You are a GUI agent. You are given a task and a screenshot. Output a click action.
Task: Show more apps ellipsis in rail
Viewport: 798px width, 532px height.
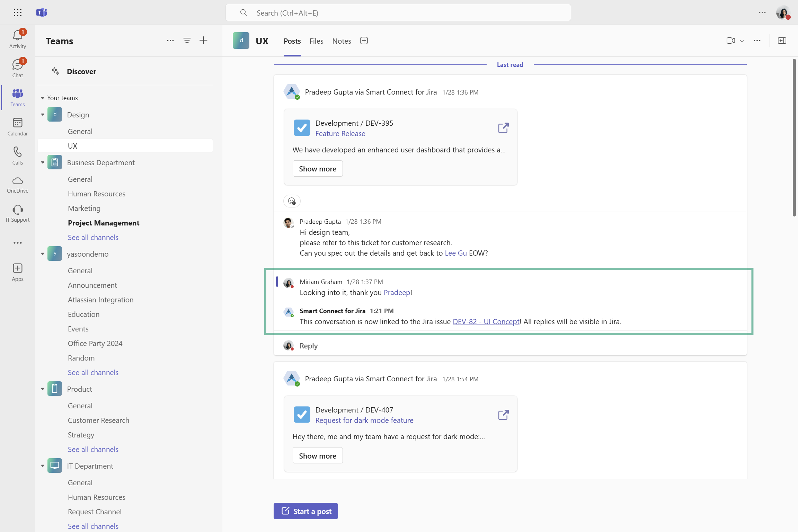coord(18,243)
